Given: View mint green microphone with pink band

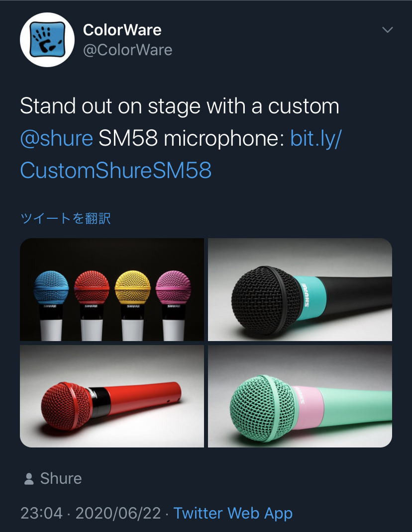Looking at the screenshot, I should click(x=300, y=396).
